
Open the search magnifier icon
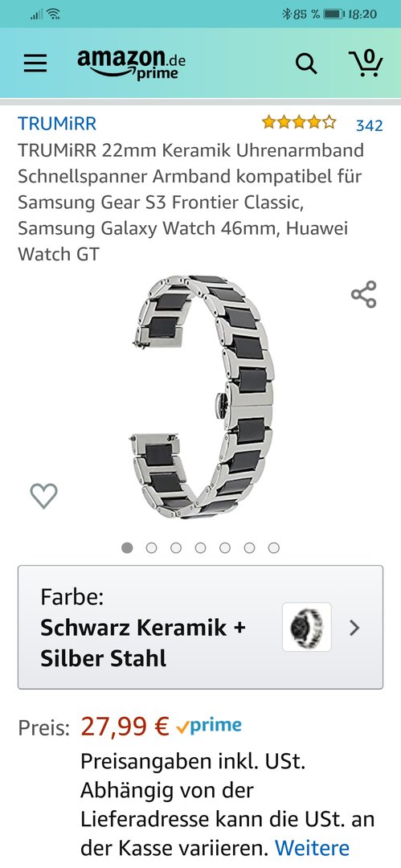(306, 63)
